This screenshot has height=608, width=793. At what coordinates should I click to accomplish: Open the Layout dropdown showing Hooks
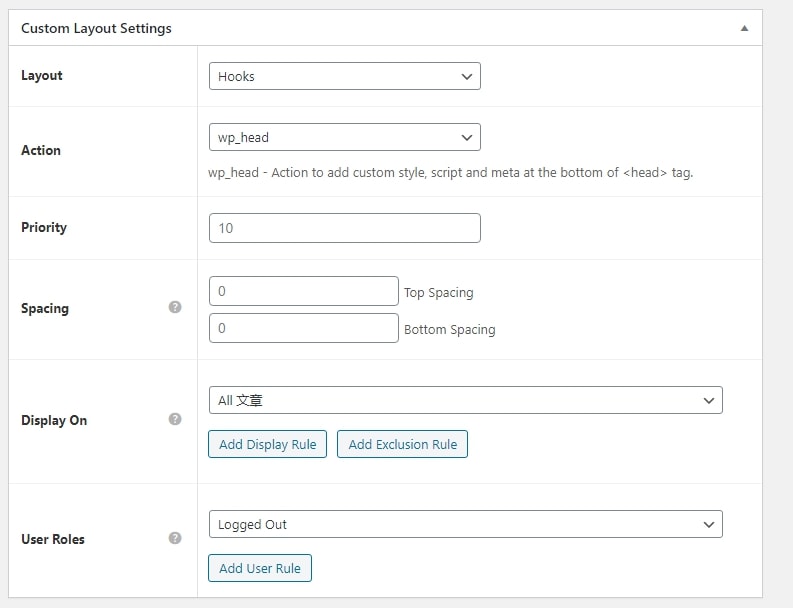coord(344,76)
